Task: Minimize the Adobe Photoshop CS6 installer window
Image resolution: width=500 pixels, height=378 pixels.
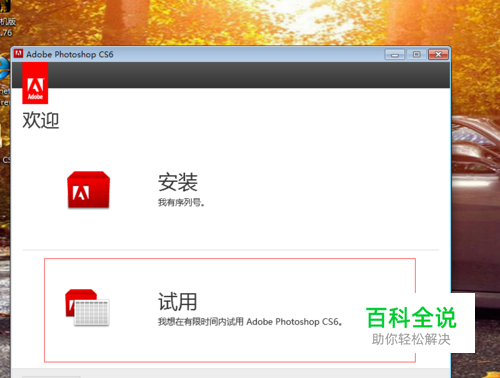Action: click(x=395, y=54)
